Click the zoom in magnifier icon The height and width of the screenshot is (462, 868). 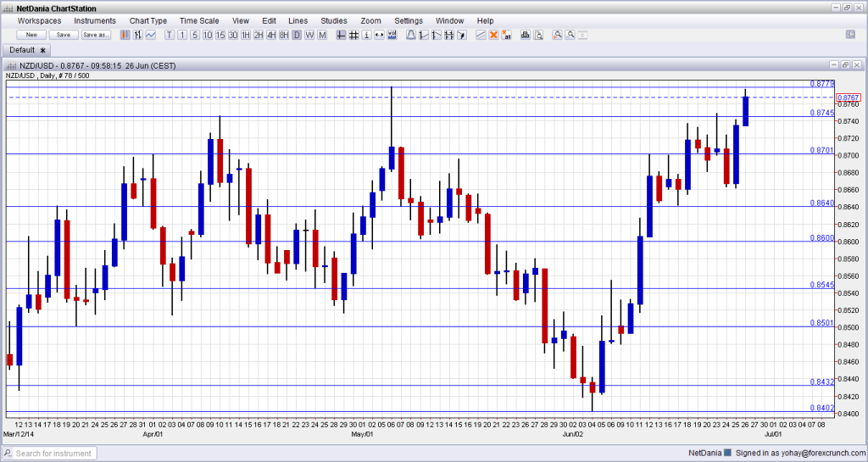[x=557, y=35]
